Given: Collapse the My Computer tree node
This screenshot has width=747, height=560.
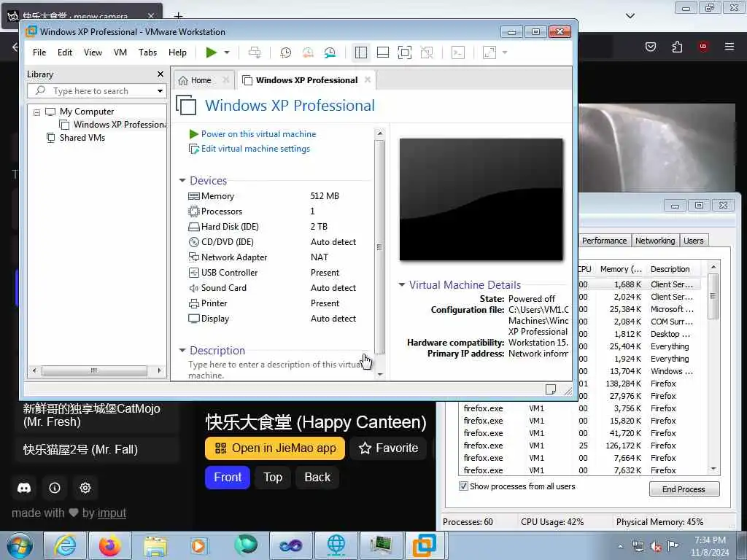Looking at the screenshot, I should (x=36, y=112).
